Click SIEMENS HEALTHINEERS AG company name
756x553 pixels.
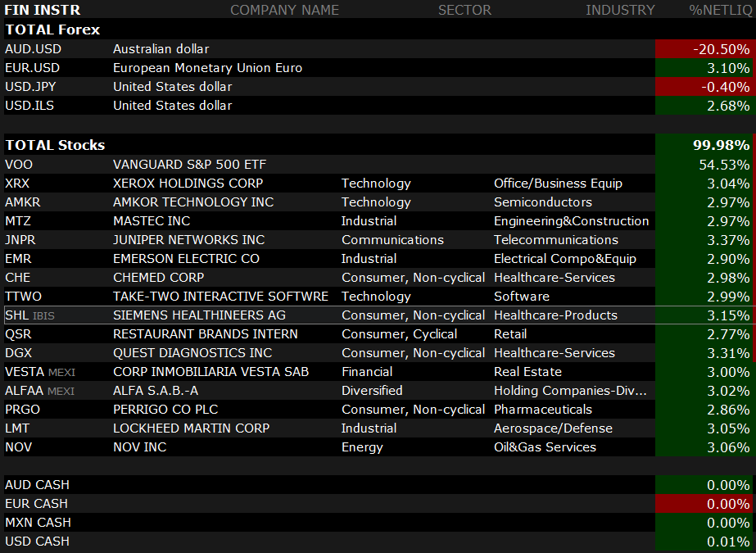coord(199,315)
